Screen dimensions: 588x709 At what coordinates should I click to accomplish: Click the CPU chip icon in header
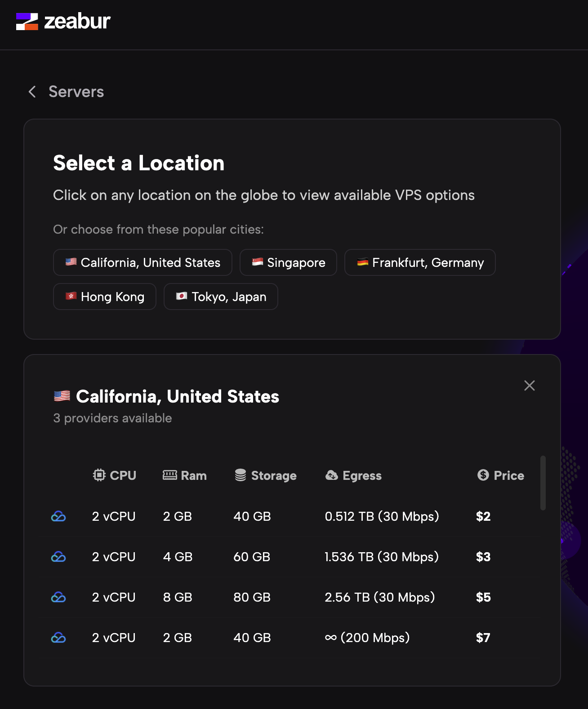(99, 475)
